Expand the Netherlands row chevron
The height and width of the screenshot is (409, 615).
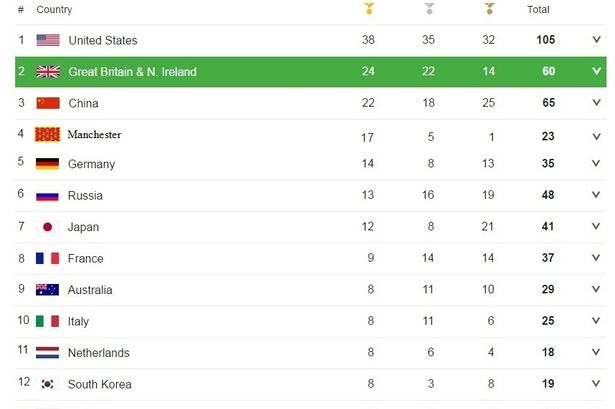point(596,352)
